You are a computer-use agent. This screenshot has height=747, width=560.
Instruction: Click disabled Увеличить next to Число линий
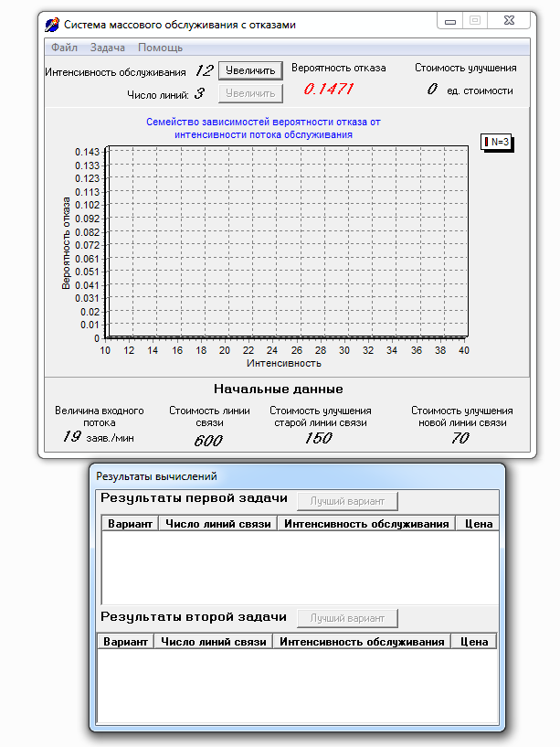pos(250,93)
